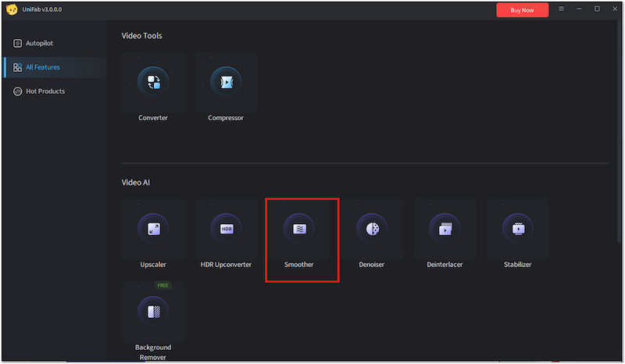Screen dimensions: 625x364
Task: Launch the Deinterlacer tool icon
Action: 445,229
